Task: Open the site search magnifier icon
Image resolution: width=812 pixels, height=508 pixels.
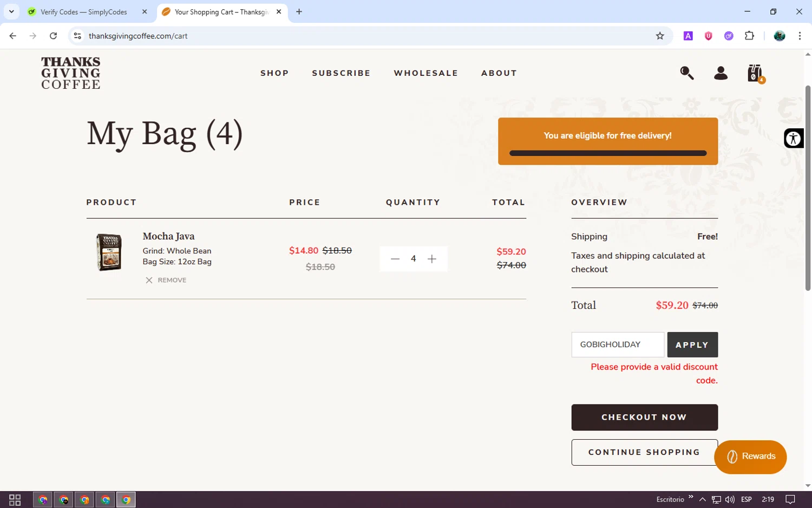Action: [687, 73]
